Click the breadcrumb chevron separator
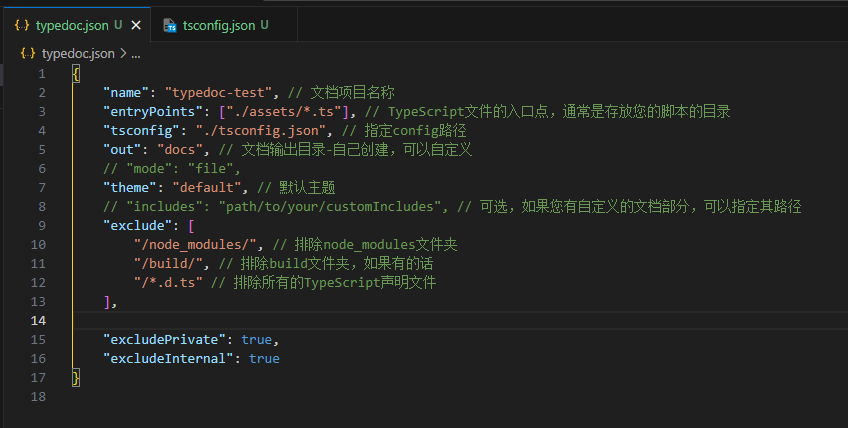The width and height of the screenshot is (848, 428). tap(123, 53)
